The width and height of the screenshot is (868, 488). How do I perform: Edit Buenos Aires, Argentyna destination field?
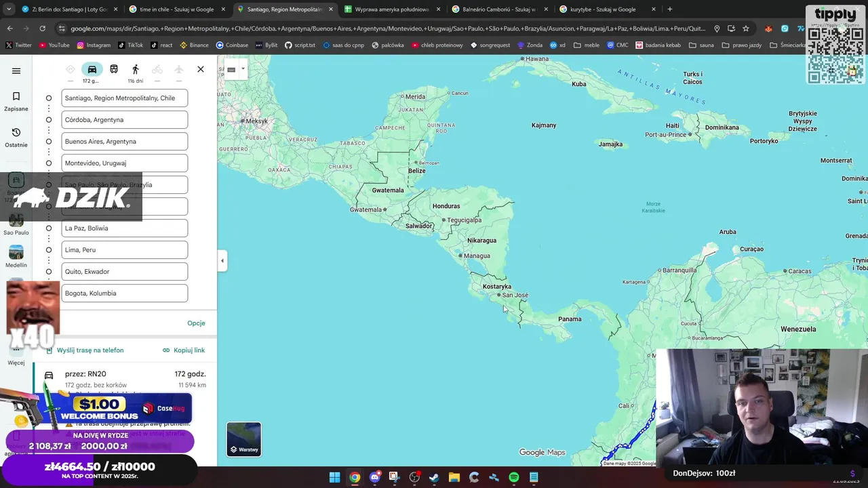125,142
